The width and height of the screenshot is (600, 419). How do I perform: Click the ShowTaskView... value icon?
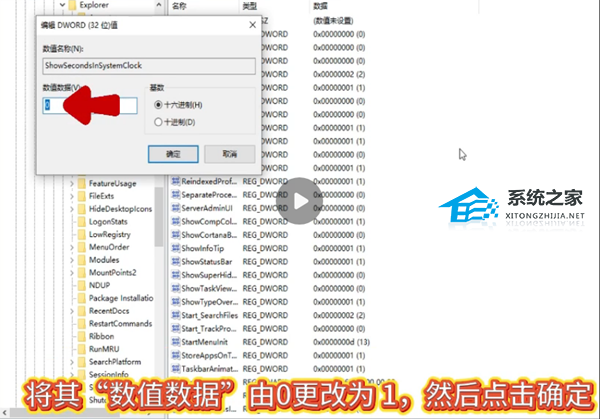(176, 288)
